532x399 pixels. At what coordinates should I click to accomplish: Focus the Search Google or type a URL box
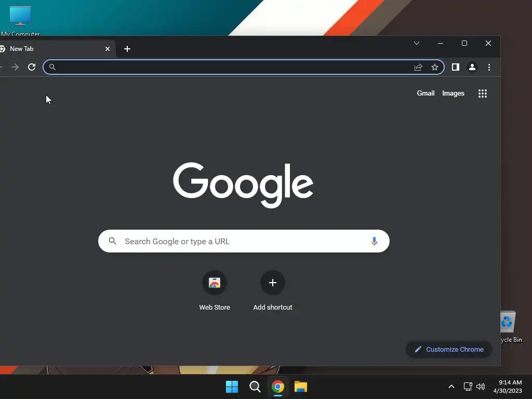(x=244, y=241)
